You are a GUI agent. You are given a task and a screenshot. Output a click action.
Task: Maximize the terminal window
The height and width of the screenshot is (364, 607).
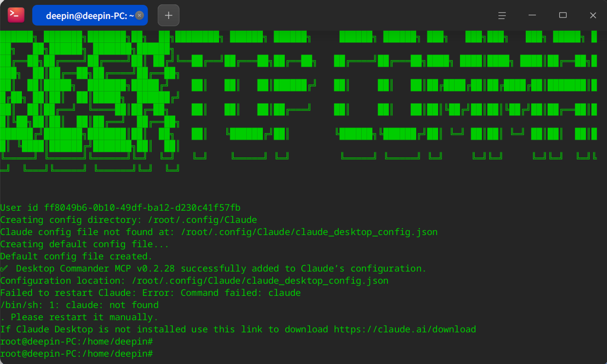pyautogui.click(x=563, y=16)
